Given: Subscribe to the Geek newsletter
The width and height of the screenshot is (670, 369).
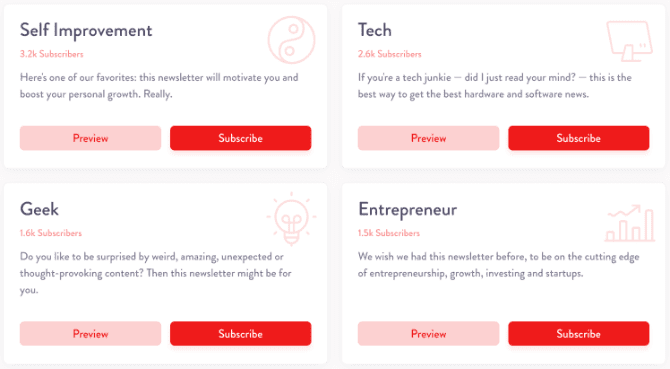Looking at the screenshot, I should tap(241, 334).
